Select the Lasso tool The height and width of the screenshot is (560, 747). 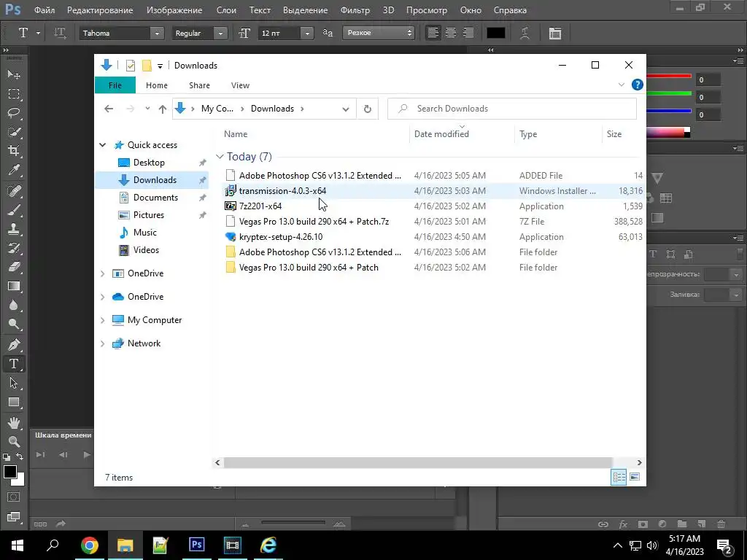14,113
